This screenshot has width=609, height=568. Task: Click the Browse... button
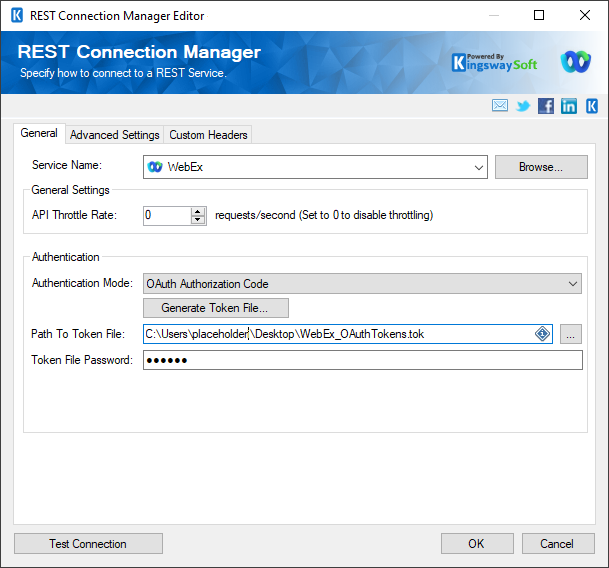point(541,167)
